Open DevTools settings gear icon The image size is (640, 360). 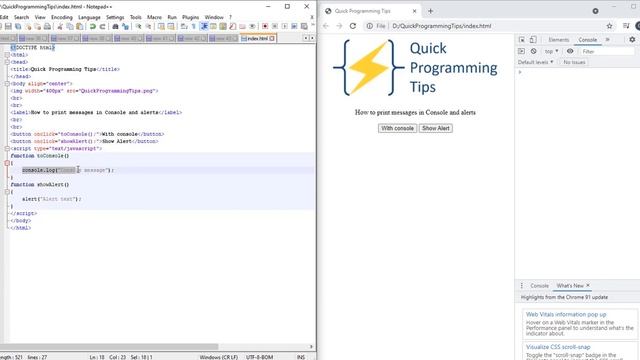(632, 40)
